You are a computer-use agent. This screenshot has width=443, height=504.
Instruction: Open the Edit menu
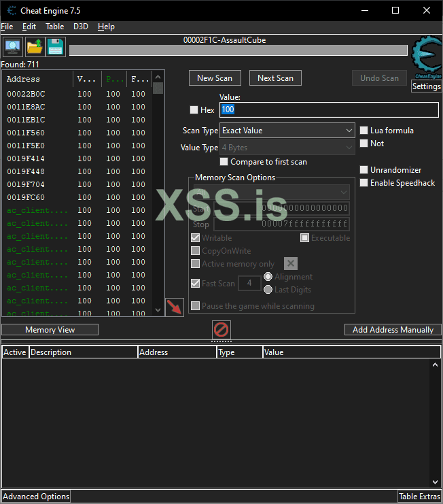coord(29,27)
